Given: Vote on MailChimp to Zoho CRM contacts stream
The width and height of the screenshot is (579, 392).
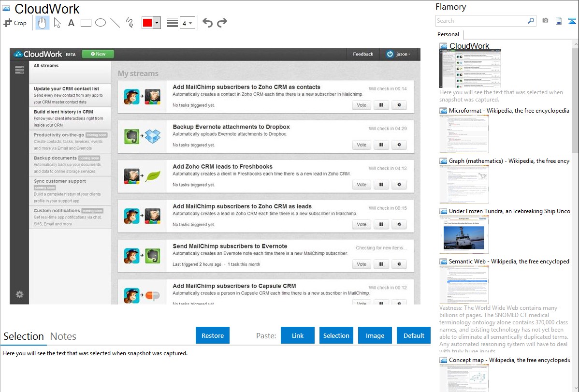Looking at the screenshot, I should 362,105.
